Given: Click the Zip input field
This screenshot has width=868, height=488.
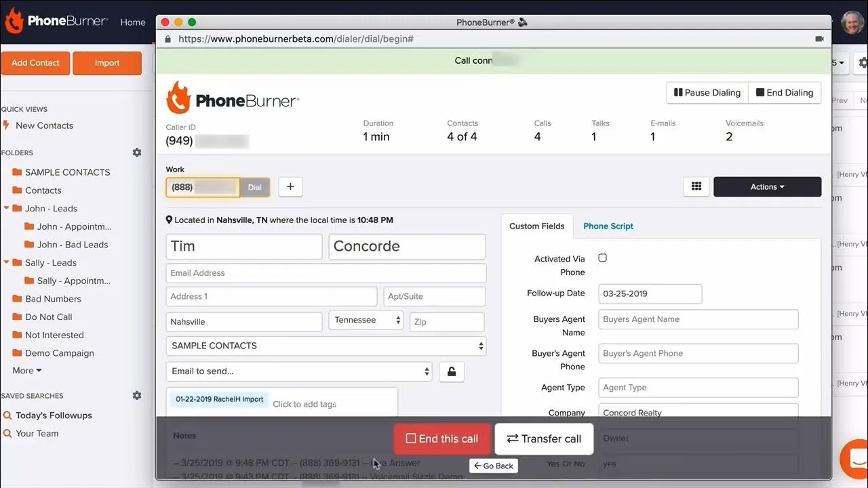Looking at the screenshot, I should tap(447, 322).
